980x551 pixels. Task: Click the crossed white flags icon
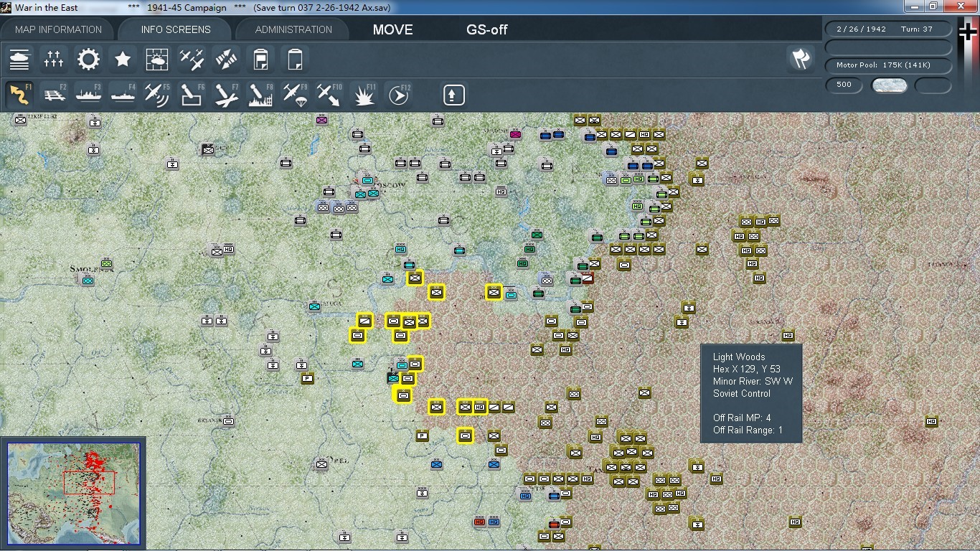[x=801, y=60]
